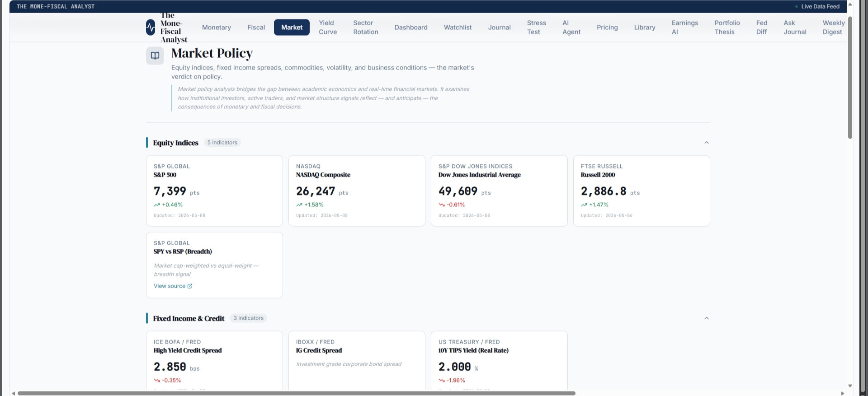Click the Fixed Income & Credit heading
This screenshot has height=396, width=868.
pyautogui.click(x=189, y=319)
